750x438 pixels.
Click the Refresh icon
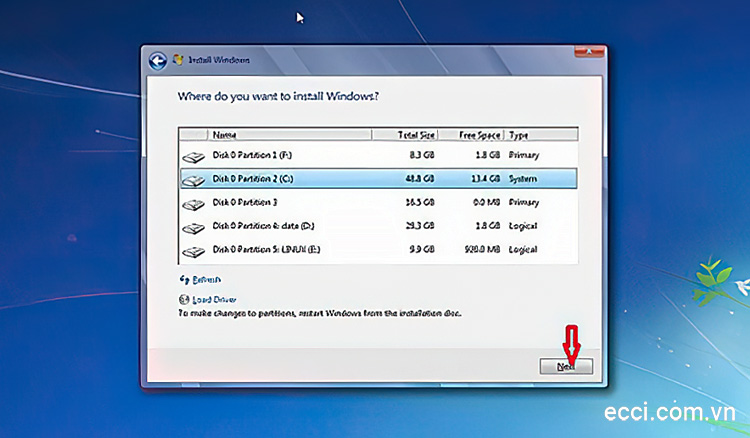[184, 279]
